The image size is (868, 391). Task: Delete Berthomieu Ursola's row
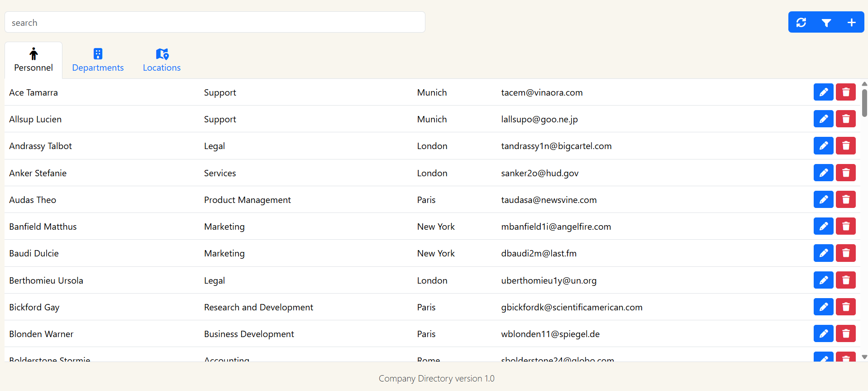845,280
